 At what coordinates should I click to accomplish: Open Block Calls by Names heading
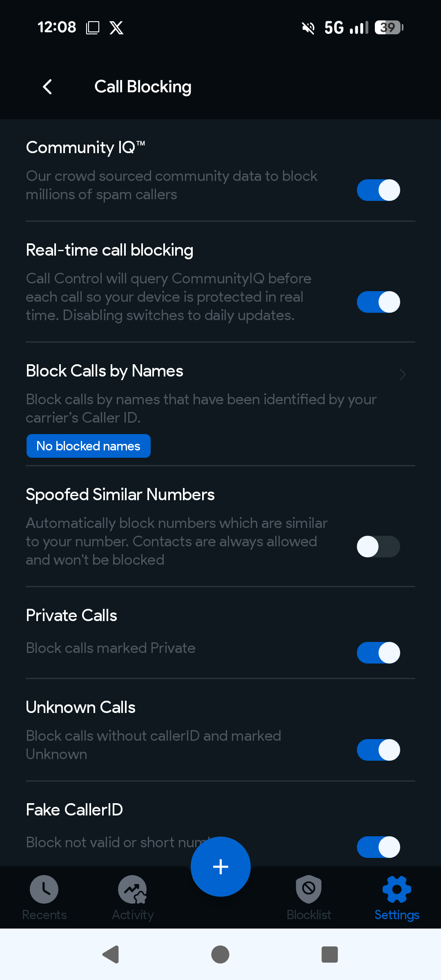pos(105,371)
